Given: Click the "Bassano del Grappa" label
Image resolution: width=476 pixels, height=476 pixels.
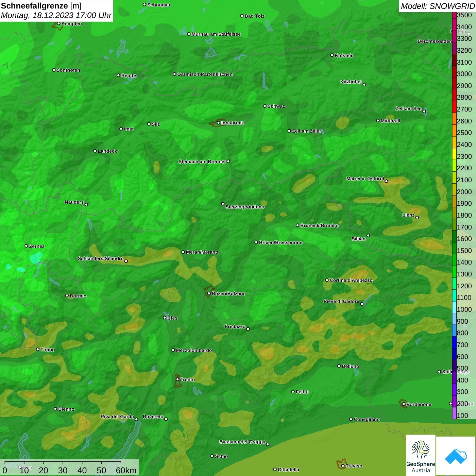Looking at the screenshot, I should [242, 442].
